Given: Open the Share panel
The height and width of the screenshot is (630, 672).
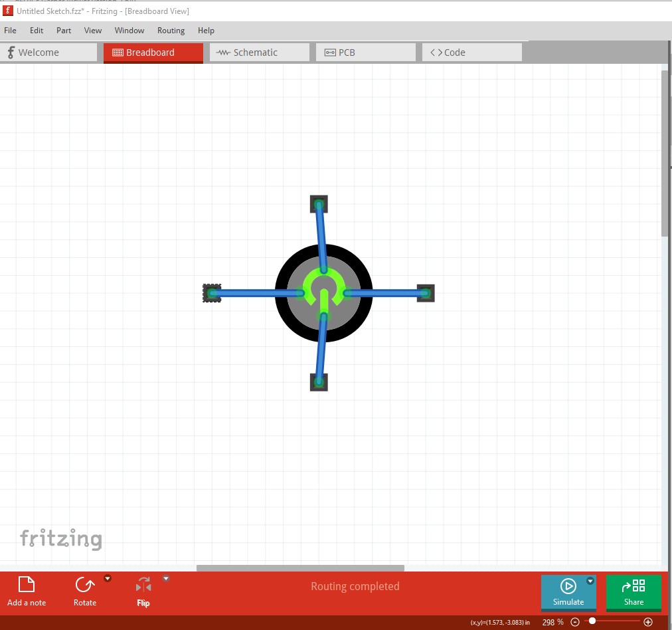Looking at the screenshot, I should [x=633, y=592].
